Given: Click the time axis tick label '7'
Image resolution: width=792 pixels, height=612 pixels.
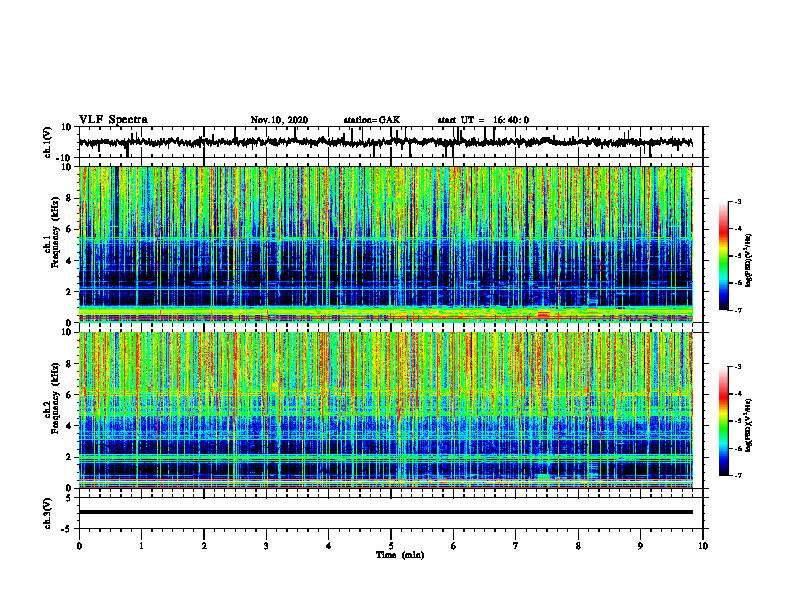Looking at the screenshot, I should [516, 546].
